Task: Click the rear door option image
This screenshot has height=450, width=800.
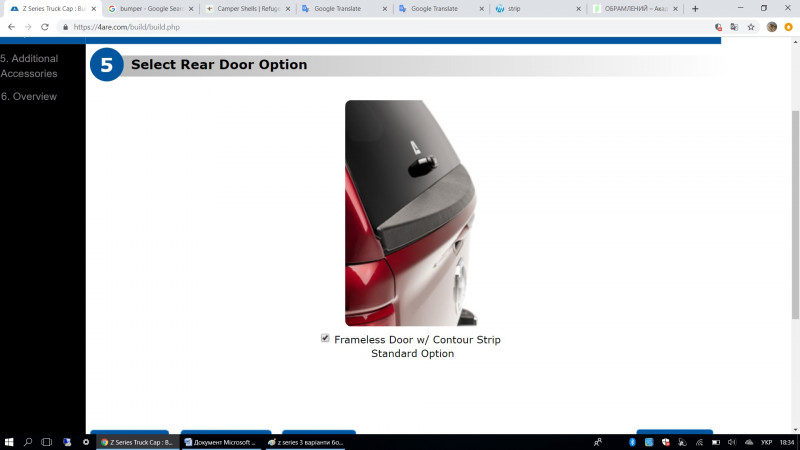Action: [411, 213]
